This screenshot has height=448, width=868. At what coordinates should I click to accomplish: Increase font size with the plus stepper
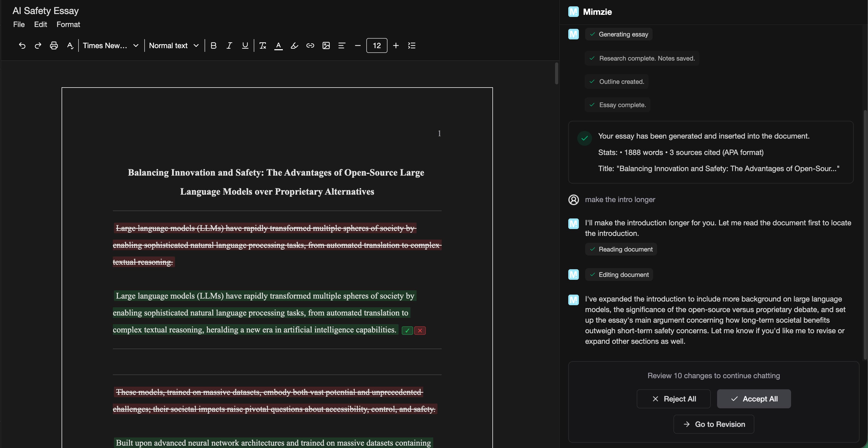point(396,45)
